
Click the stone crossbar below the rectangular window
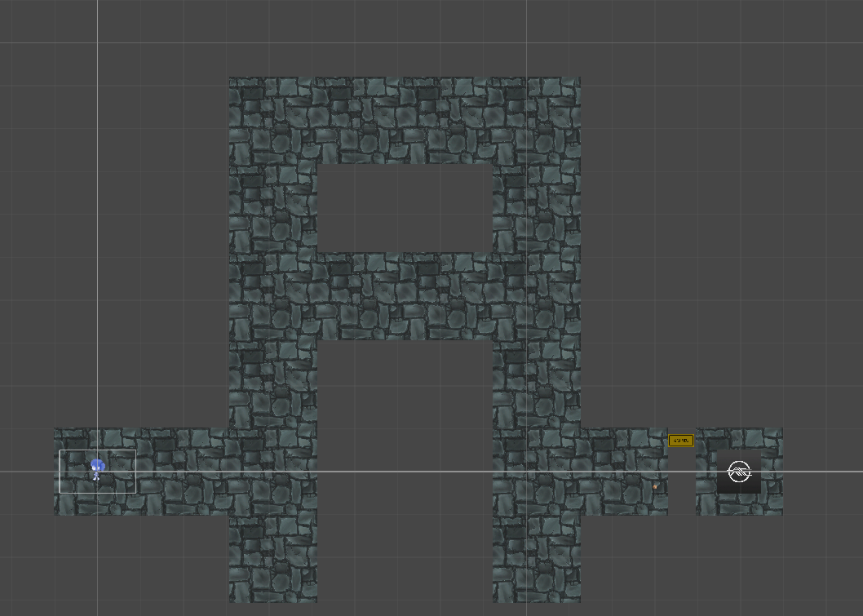405,296
